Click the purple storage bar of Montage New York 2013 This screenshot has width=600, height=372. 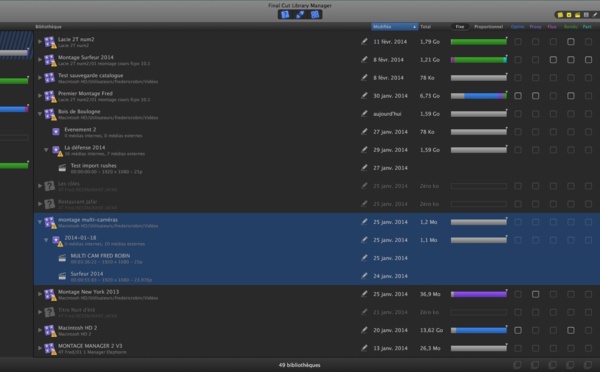479,294
